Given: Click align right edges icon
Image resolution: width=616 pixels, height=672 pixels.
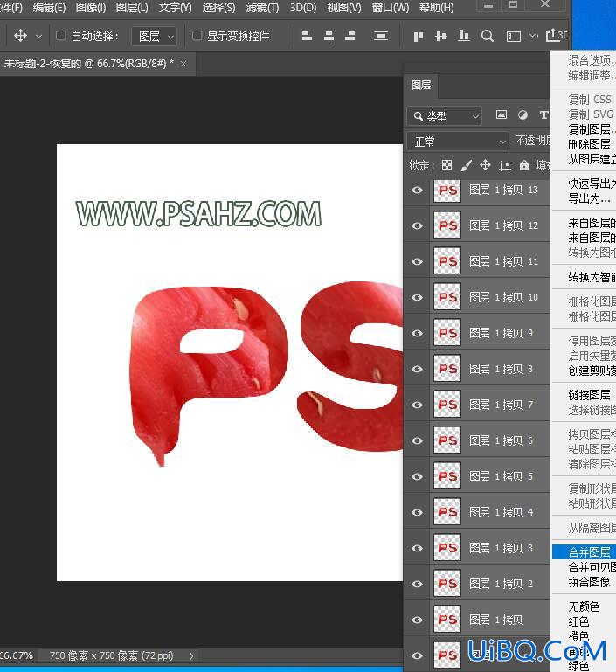Looking at the screenshot, I should 351,36.
